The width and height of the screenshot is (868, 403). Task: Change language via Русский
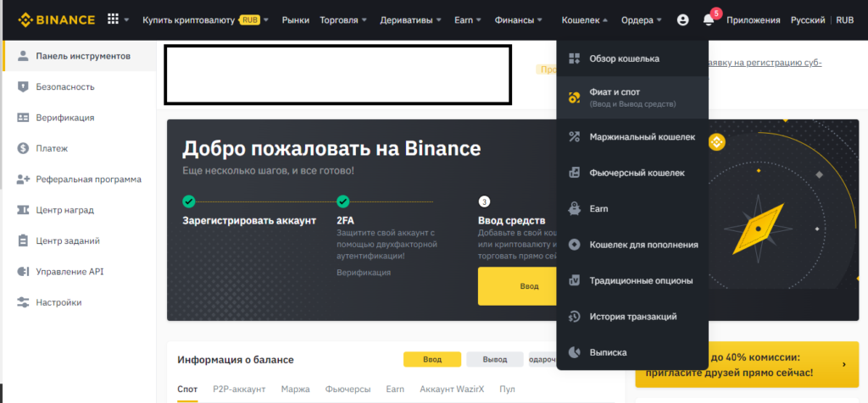808,20
